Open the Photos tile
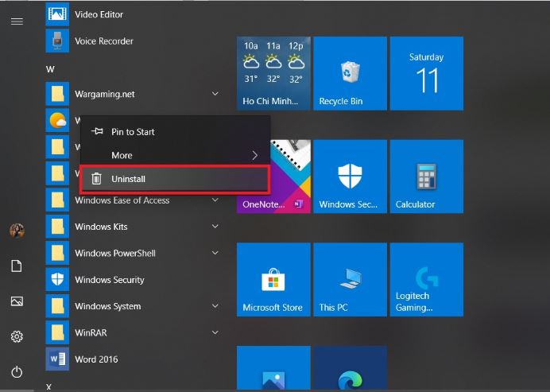Image resolution: width=550 pixels, height=392 pixels. point(273,368)
